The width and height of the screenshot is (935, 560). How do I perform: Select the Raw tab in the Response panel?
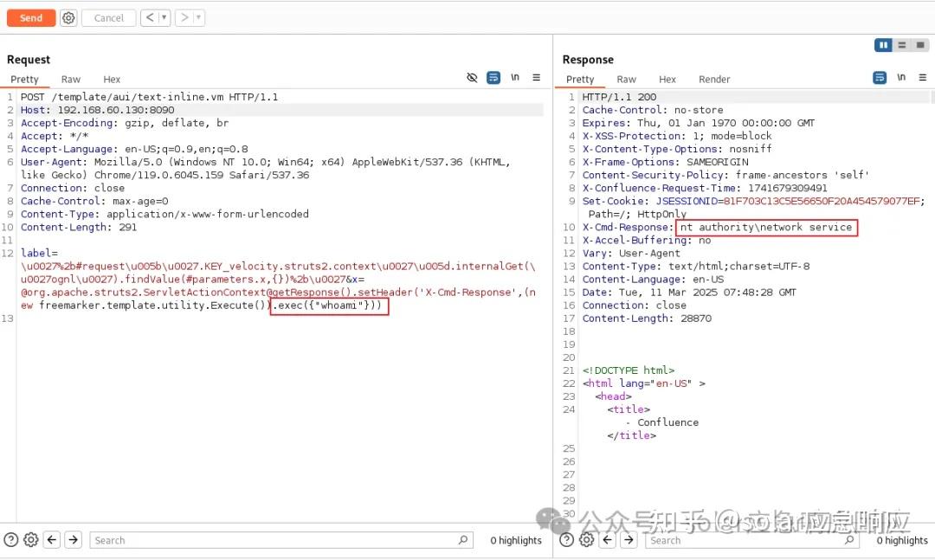[626, 79]
